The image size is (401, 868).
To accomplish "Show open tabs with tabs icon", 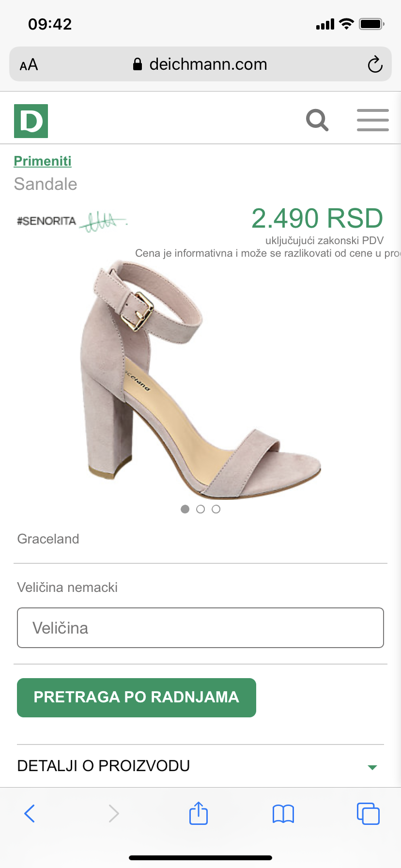I will coord(368,813).
